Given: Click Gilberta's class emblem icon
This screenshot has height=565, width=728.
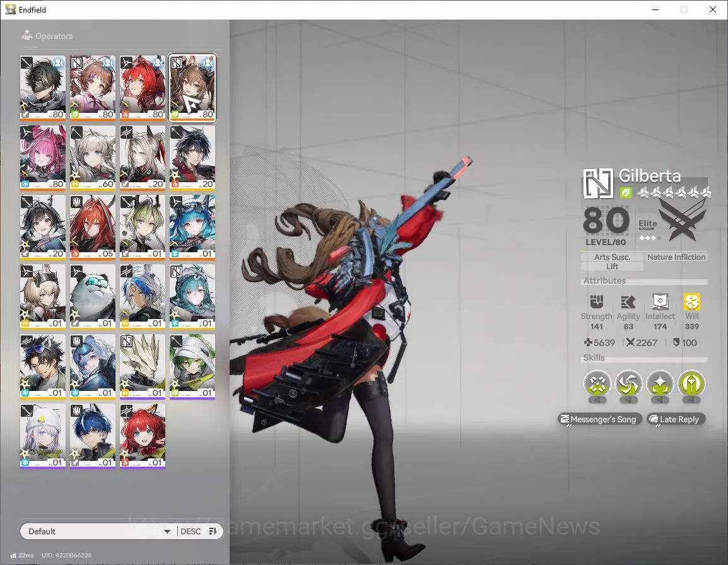Looking at the screenshot, I should (598, 183).
